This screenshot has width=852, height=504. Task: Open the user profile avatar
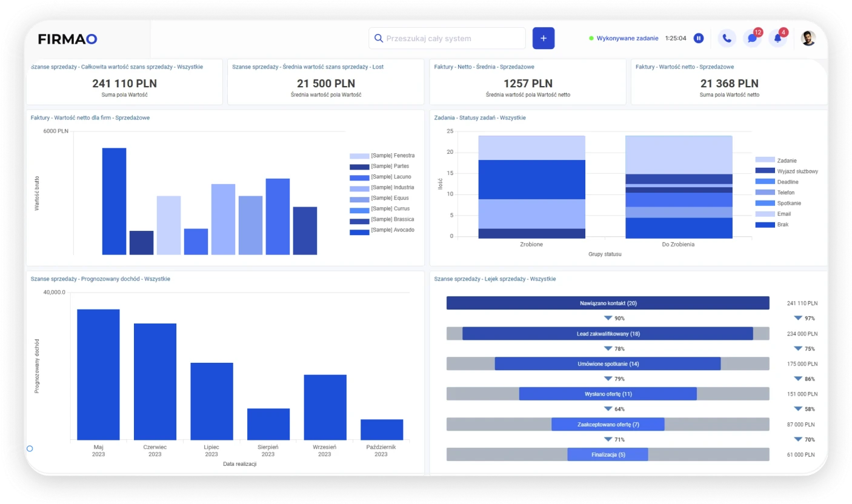[808, 38]
